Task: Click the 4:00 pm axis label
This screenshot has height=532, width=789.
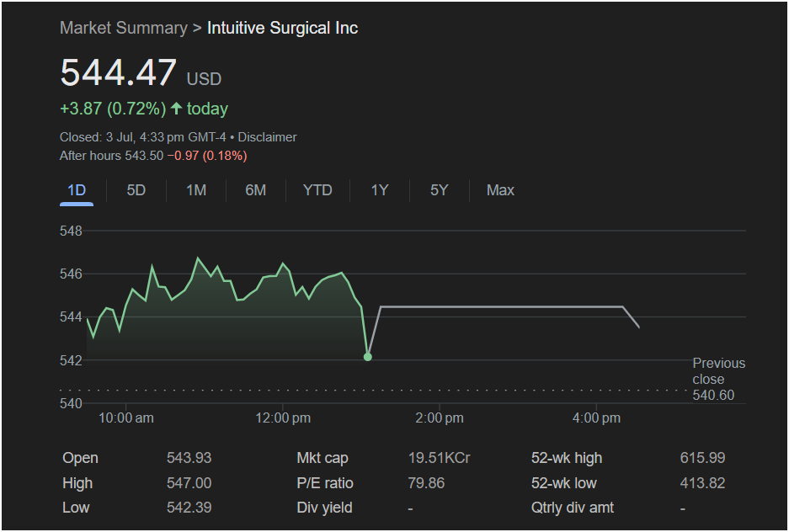Action: [x=596, y=418]
